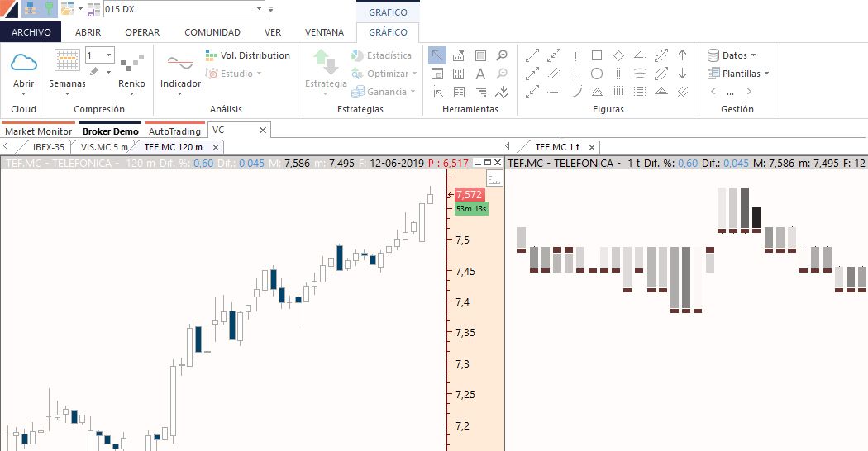868x451 pixels.
Task: Click the column grid icon in Herramientas
Action: pyautogui.click(x=458, y=74)
